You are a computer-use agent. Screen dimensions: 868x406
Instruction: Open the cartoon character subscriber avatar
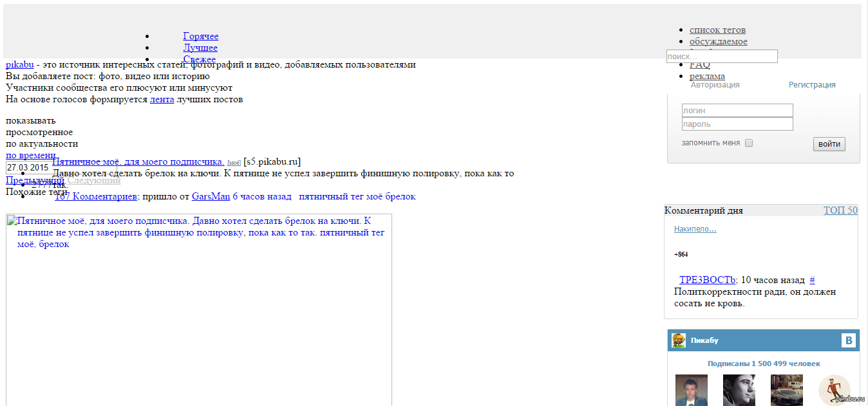click(x=834, y=390)
